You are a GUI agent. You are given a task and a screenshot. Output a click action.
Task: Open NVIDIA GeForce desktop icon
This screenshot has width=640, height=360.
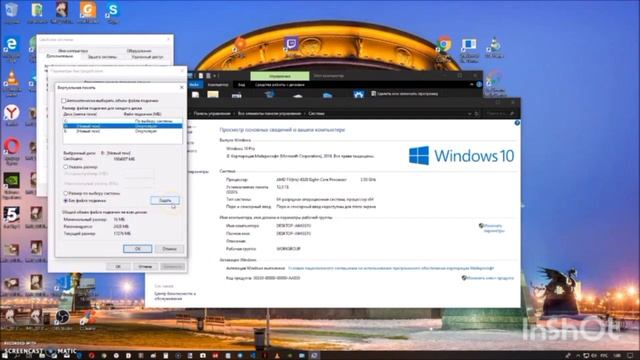(x=11, y=184)
